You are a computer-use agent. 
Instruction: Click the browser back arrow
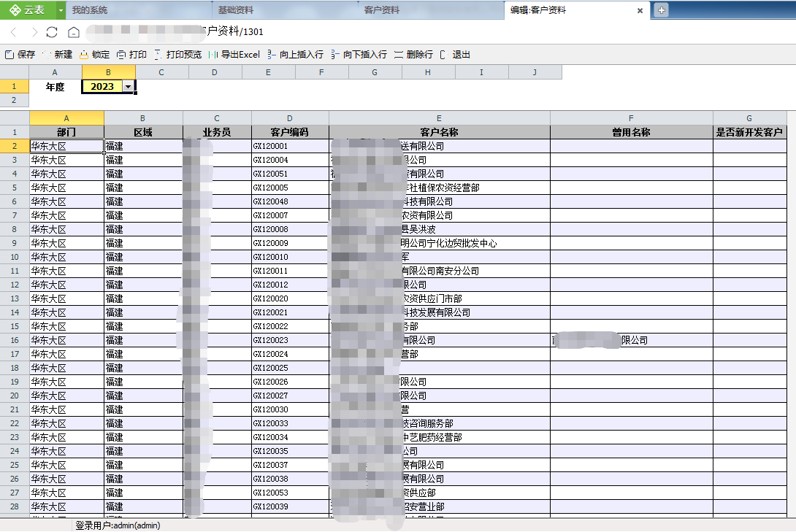click(x=14, y=32)
